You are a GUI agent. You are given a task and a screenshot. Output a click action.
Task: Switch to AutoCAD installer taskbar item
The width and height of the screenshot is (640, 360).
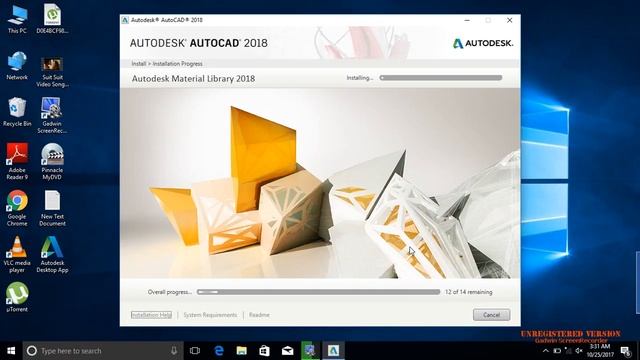pos(333,351)
